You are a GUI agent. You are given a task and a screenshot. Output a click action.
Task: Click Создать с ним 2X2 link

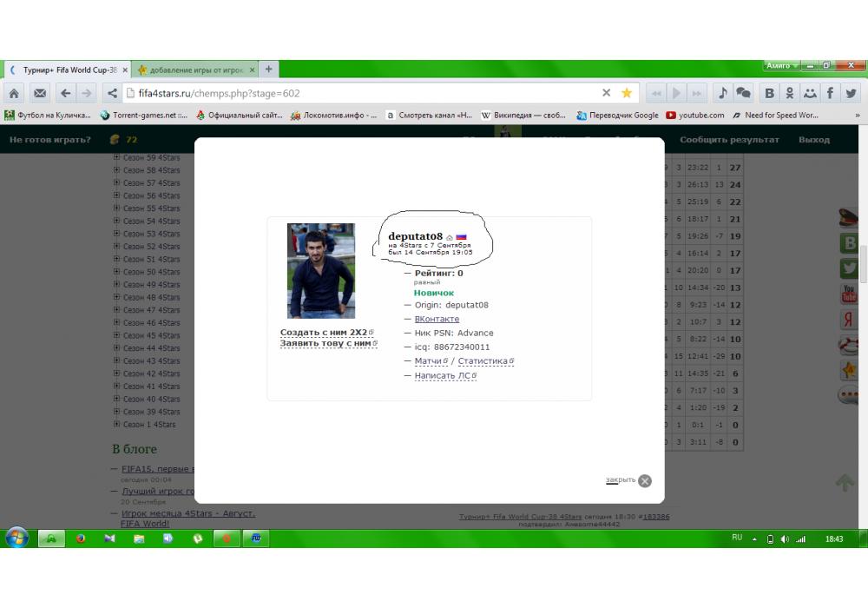324,332
